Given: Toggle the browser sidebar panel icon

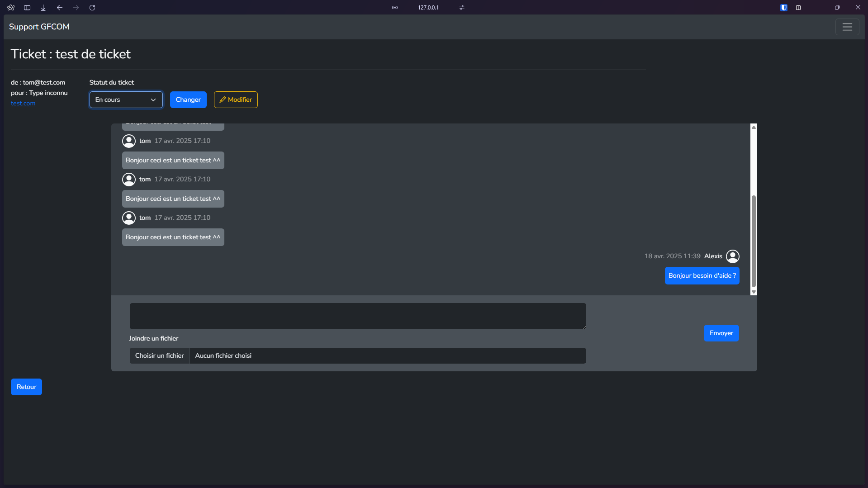Looking at the screenshot, I should [x=27, y=8].
